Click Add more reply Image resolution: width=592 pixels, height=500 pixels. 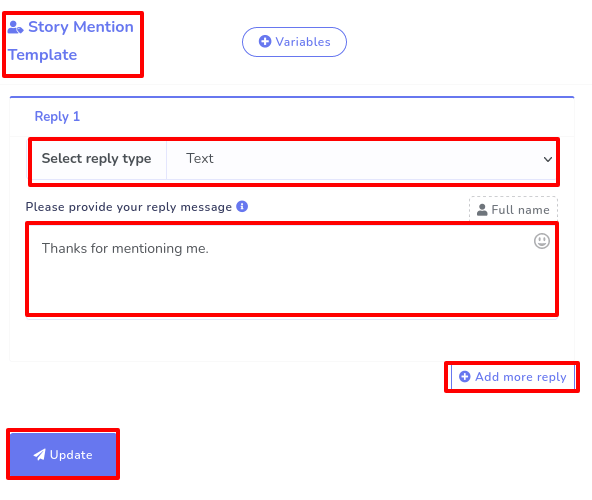pyautogui.click(x=512, y=377)
